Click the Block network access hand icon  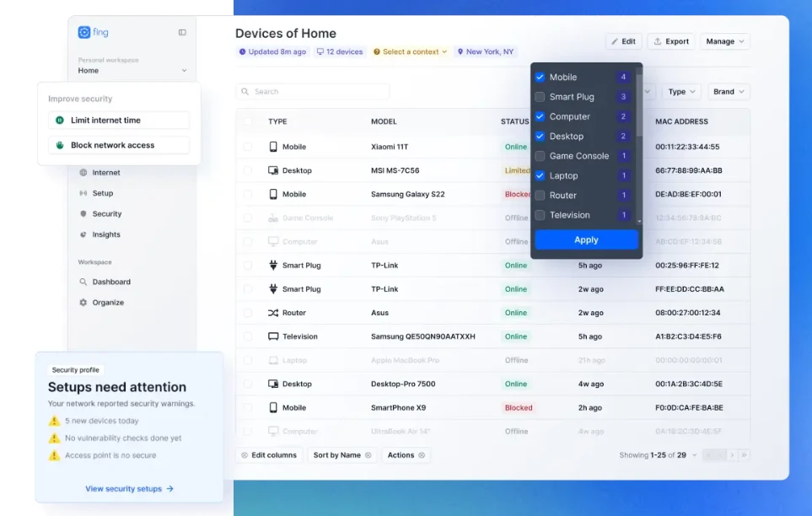pos(60,145)
